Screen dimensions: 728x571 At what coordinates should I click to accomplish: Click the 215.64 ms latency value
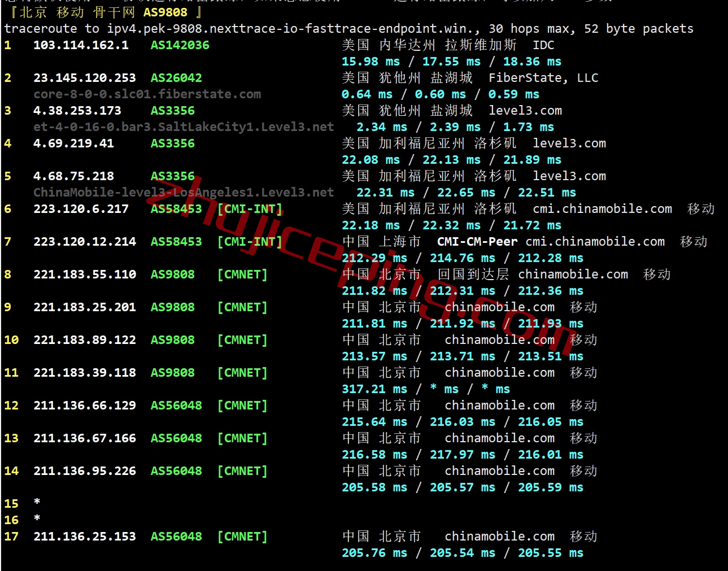point(374,422)
